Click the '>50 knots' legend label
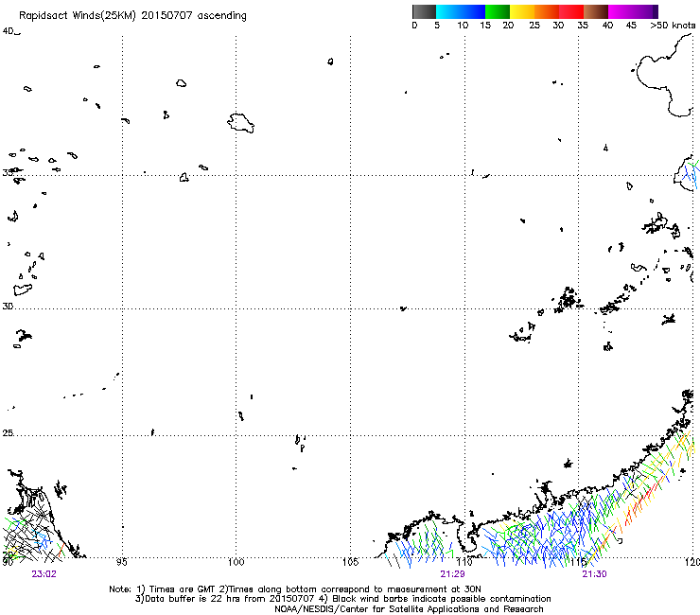Viewport: 700px width, 615px height. (673, 26)
